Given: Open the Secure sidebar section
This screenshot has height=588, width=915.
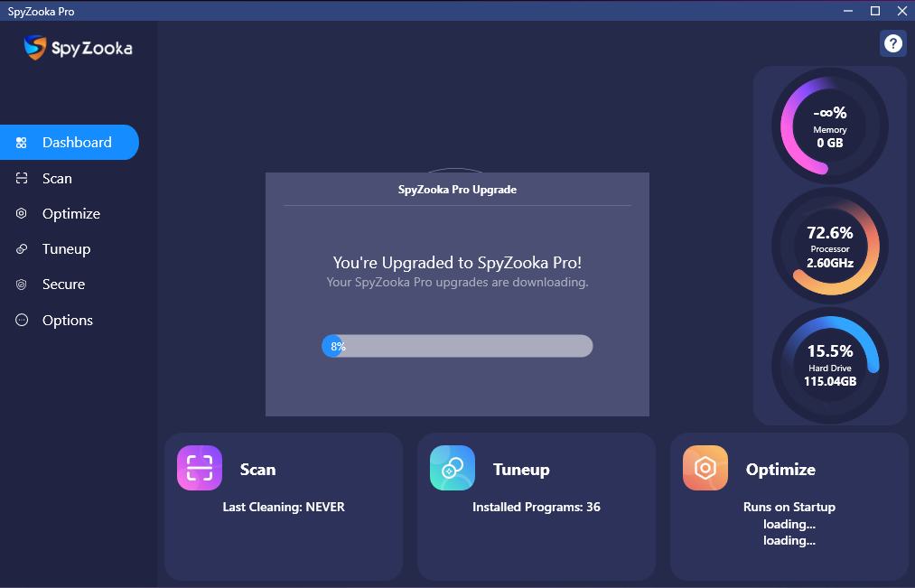Looking at the screenshot, I should (63, 285).
